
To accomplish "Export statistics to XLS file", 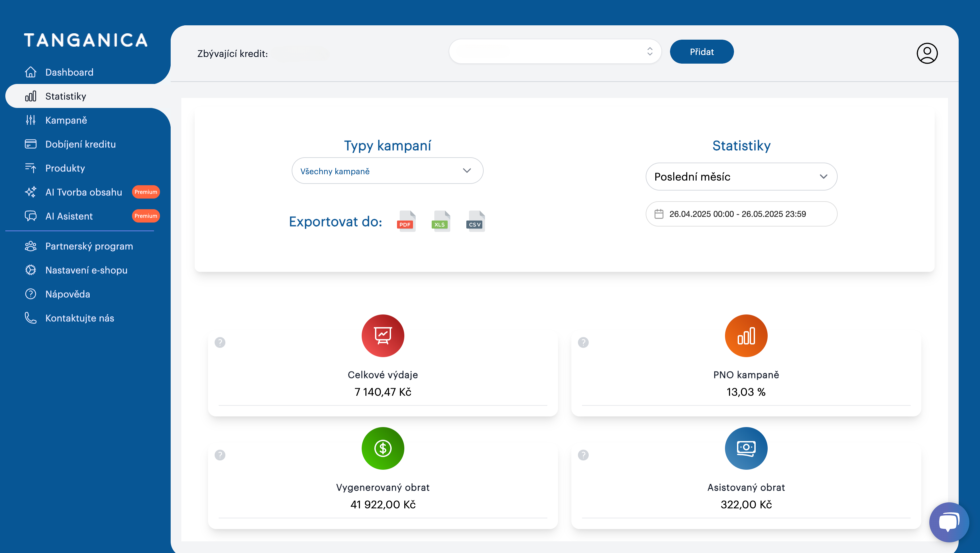I will [x=441, y=221].
